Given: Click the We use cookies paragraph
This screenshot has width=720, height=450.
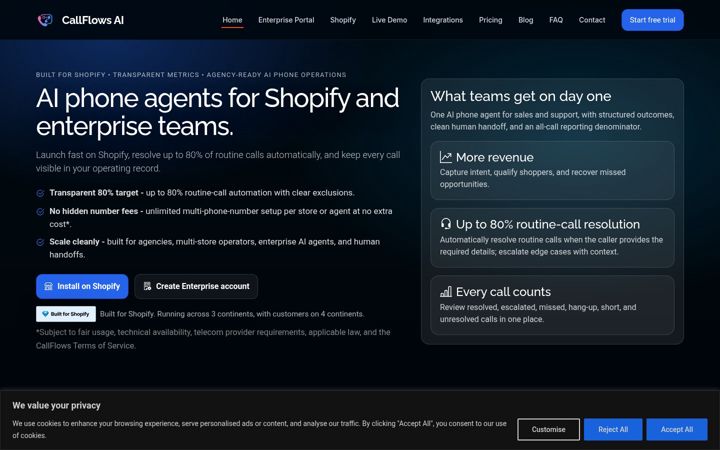Looking at the screenshot, I should (259, 429).
